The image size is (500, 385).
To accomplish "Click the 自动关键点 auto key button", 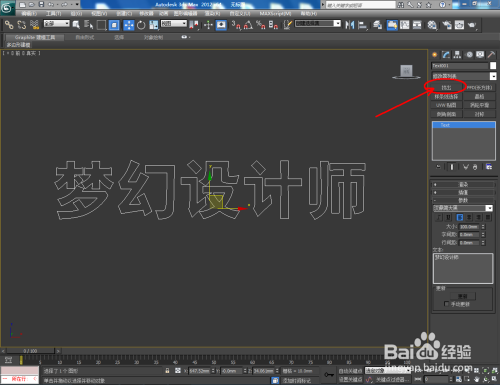I will point(350,371).
